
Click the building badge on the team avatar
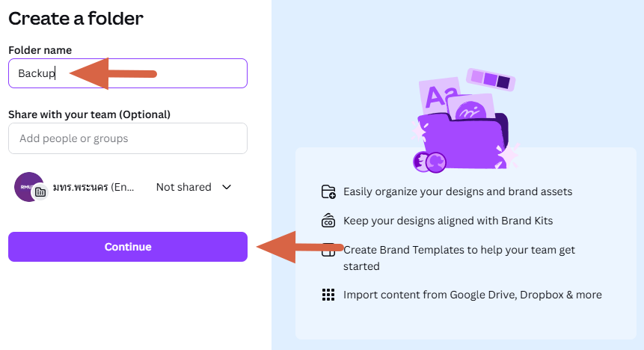[x=40, y=192]
